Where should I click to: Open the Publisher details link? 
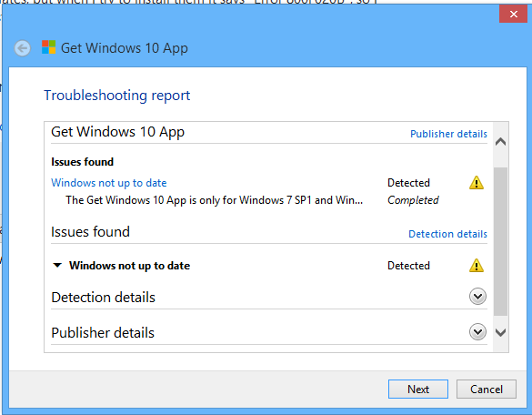click(x=448, y=134)
